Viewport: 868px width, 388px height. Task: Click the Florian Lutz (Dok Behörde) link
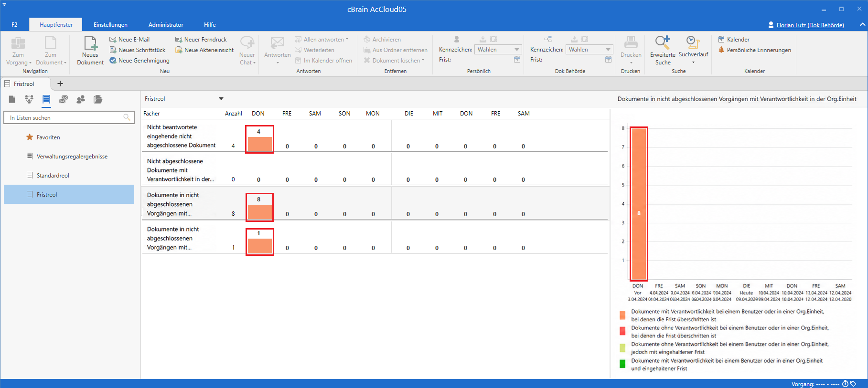[x=810, y=25]
